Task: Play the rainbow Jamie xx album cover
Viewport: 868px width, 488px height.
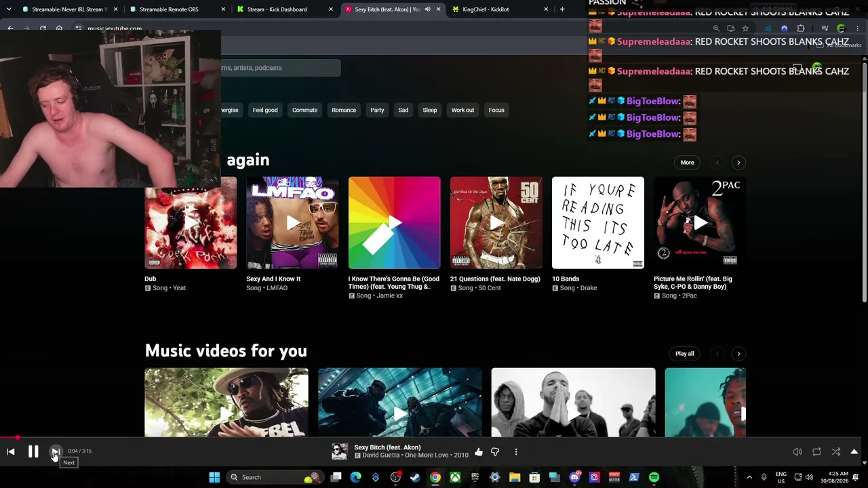Action: coord(394,223)
